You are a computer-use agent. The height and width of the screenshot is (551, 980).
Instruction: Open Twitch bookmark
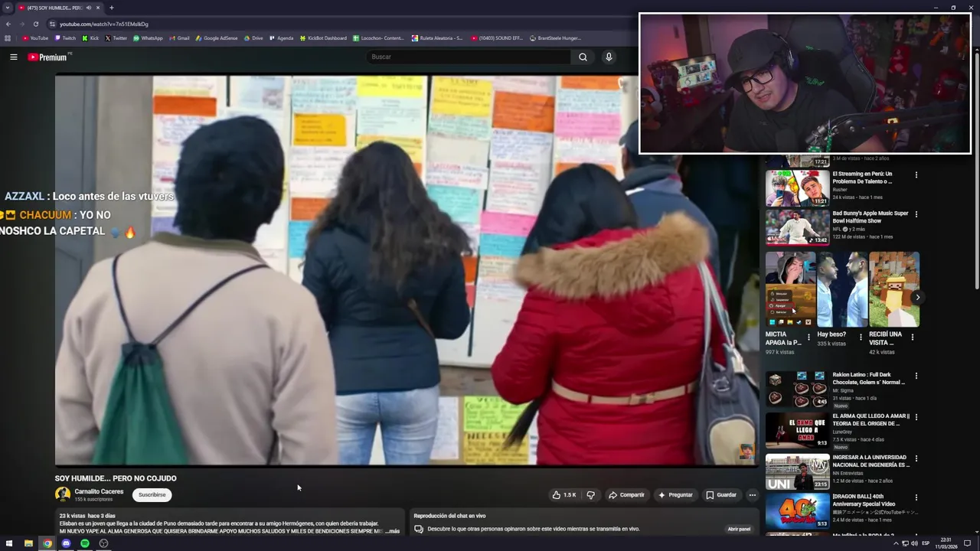(66, 37)
